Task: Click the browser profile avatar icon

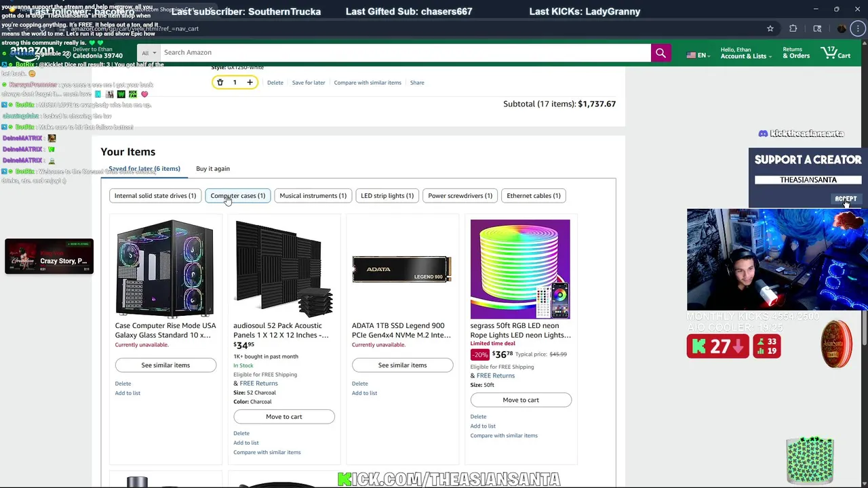Action: [x=842, y=28]
